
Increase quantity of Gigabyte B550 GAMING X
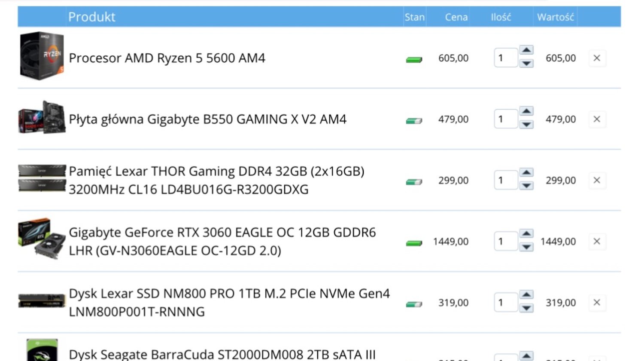[526, 111]
